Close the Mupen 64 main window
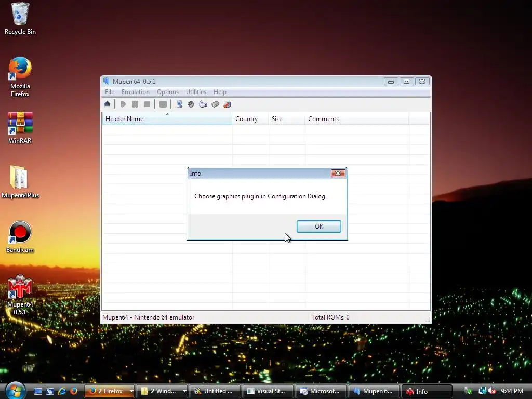Screen dimensions: 532x399 422,82
